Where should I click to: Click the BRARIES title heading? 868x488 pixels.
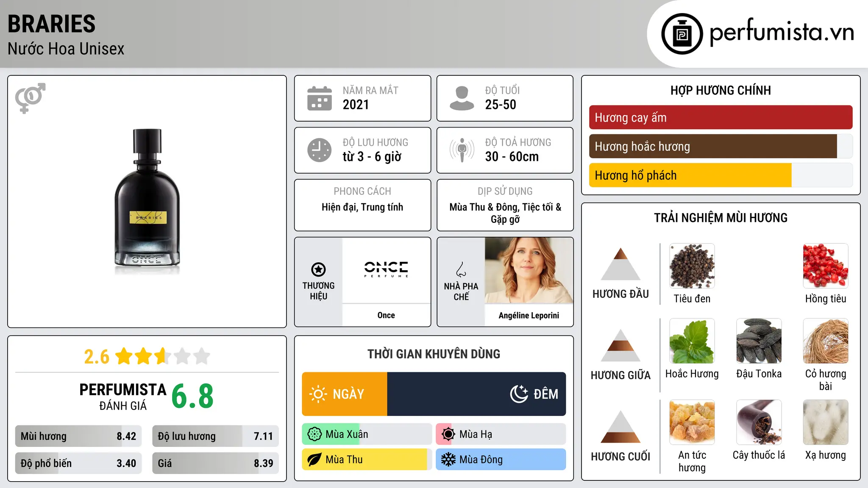[52, 24]
